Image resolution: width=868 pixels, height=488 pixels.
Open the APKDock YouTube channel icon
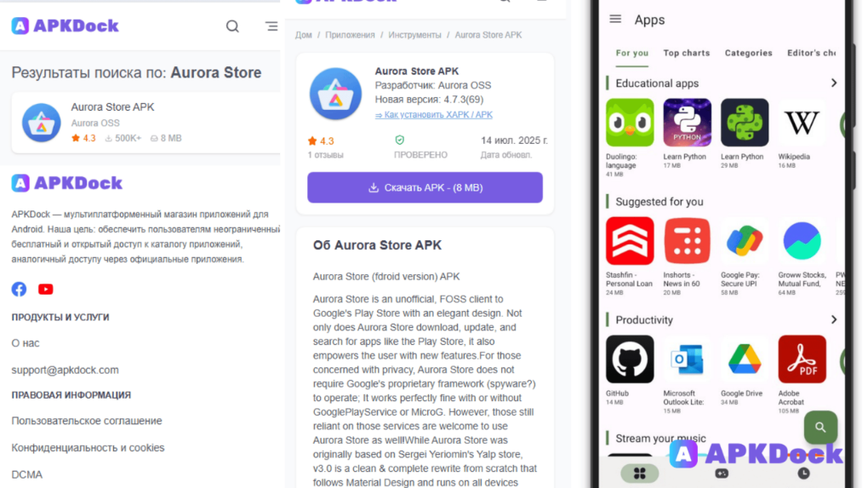[x=45, y=290]
